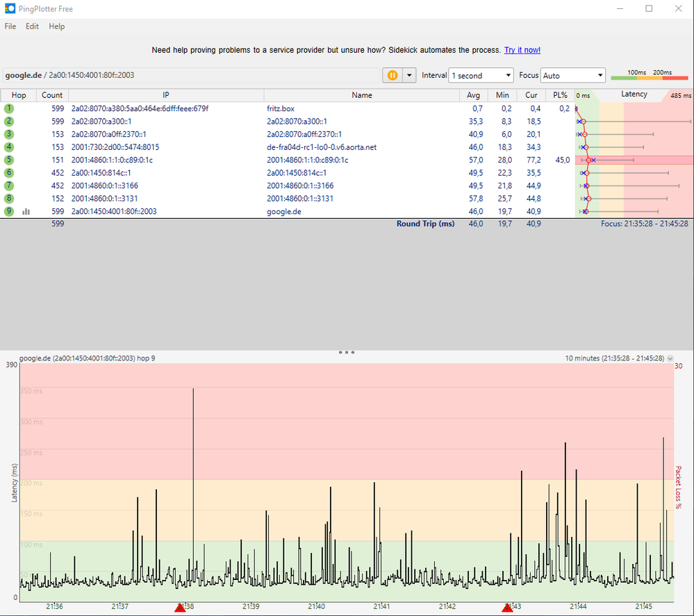Pause the trace with the orange pause button
694x616 pixels.
[x=393, y=75]
